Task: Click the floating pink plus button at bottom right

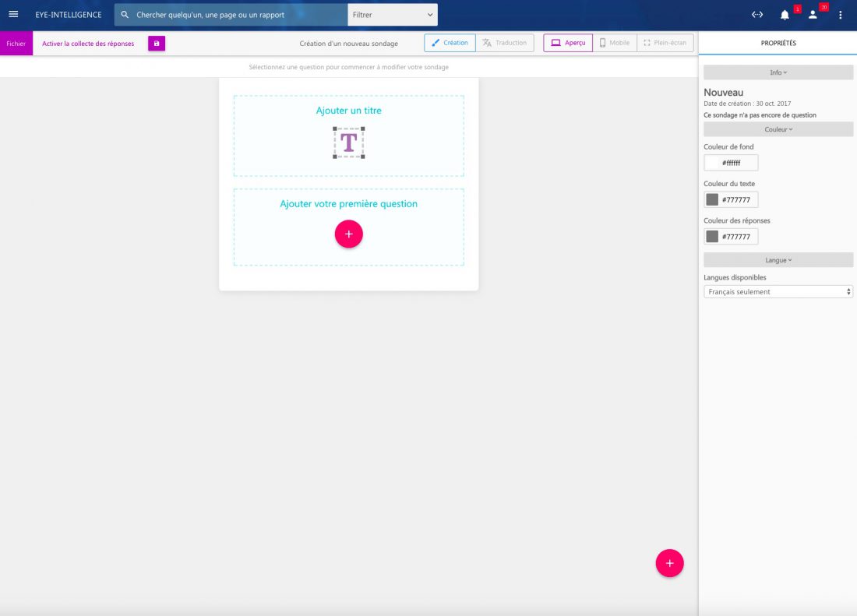Action: tap(669, 563)
